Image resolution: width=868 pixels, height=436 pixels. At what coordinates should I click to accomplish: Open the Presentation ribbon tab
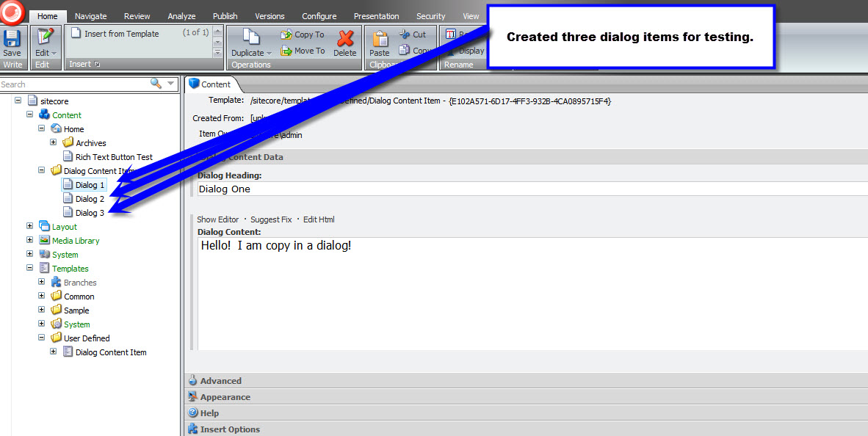376,16
